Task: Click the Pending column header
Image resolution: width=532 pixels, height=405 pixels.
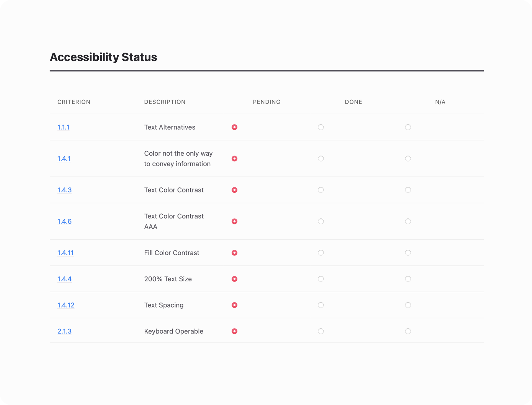Action: click(267, 102)
